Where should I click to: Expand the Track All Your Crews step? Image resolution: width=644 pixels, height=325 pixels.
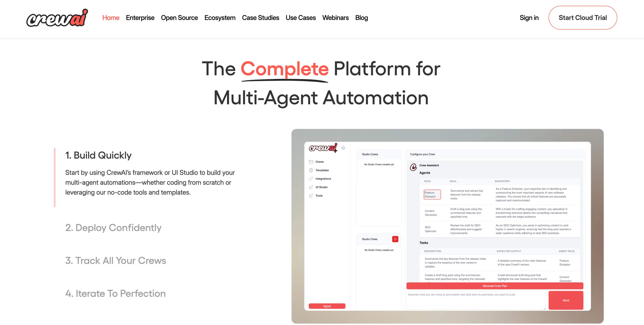tap(116, 260)
